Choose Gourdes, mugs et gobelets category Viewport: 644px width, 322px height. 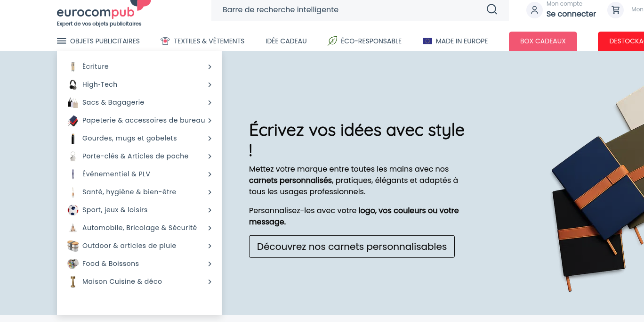coord(129,138)
